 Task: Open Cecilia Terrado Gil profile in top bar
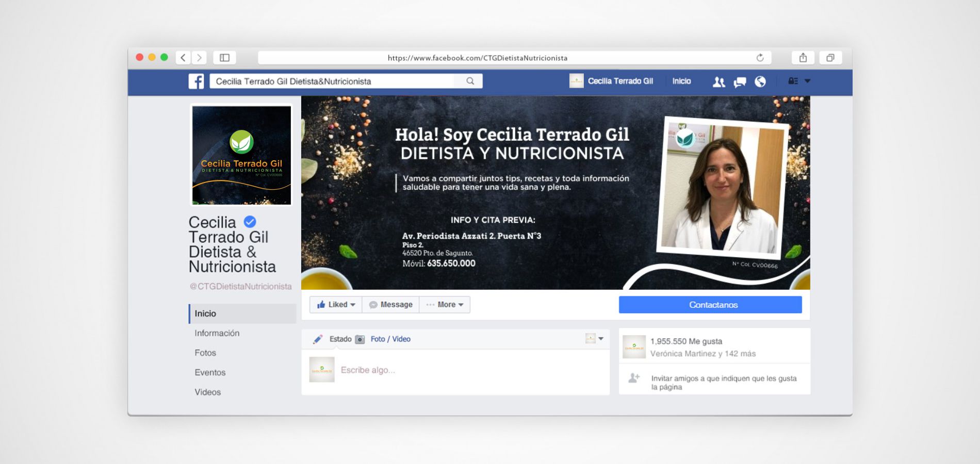click(x=620, y=81)
